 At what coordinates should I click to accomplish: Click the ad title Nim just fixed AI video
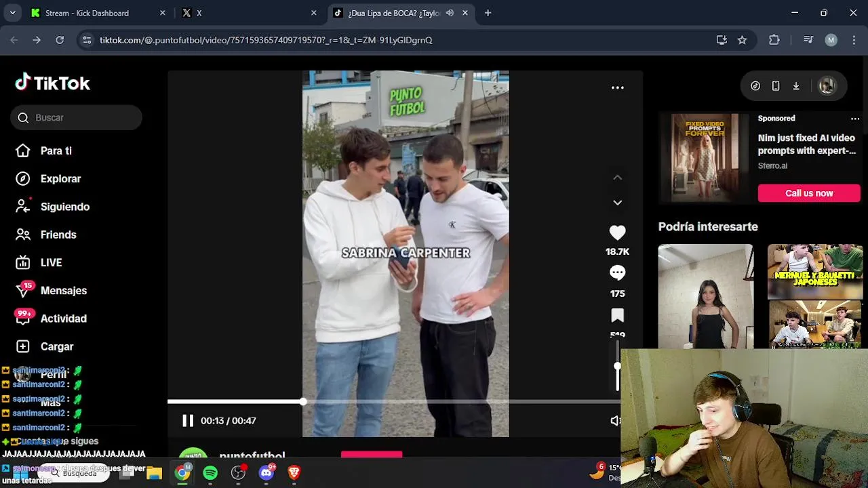coord(807,144)
